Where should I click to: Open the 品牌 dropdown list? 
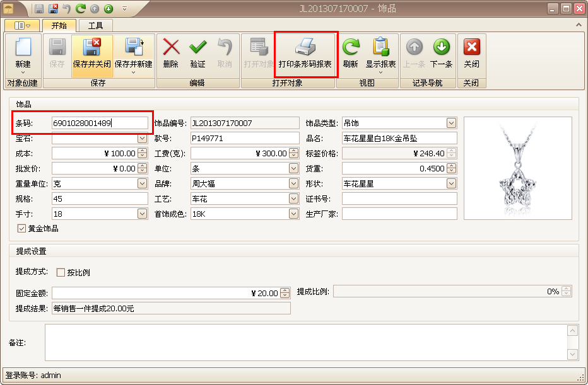click(x=293, y=183)
